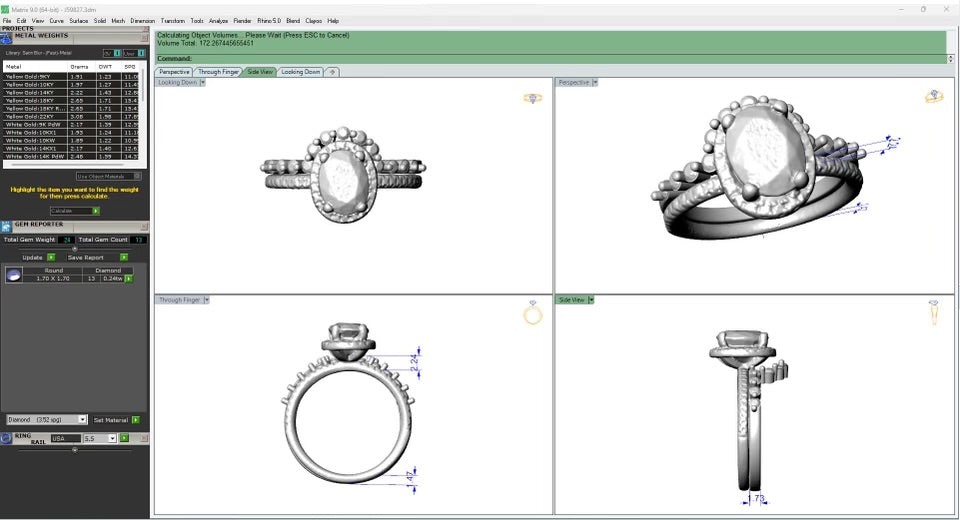Click the Gem Reporter panel icon
Screen dimensions: 960x520
point(7,226)
